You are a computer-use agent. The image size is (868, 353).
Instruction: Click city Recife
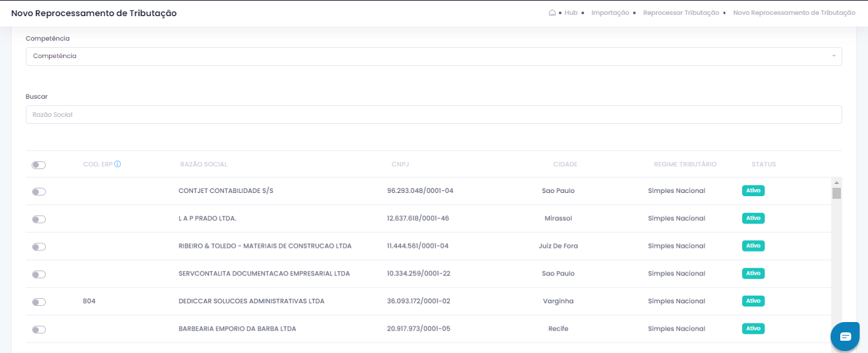click(558, 328)
